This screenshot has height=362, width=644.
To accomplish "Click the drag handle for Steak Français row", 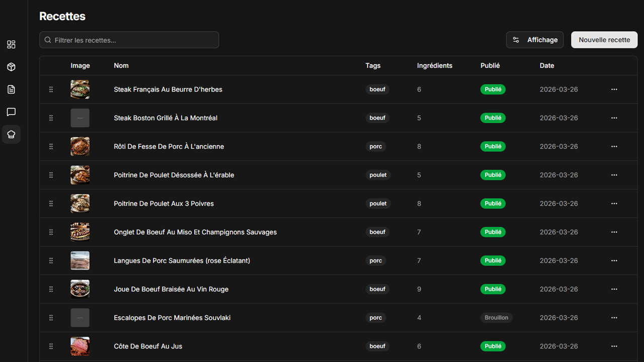I will click(x=51, y=89).
